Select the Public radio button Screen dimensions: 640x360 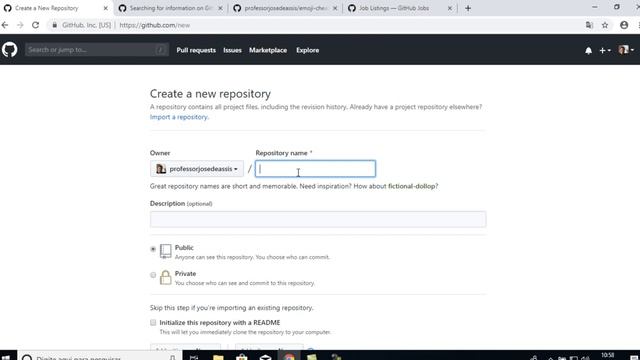coord(153,249)
